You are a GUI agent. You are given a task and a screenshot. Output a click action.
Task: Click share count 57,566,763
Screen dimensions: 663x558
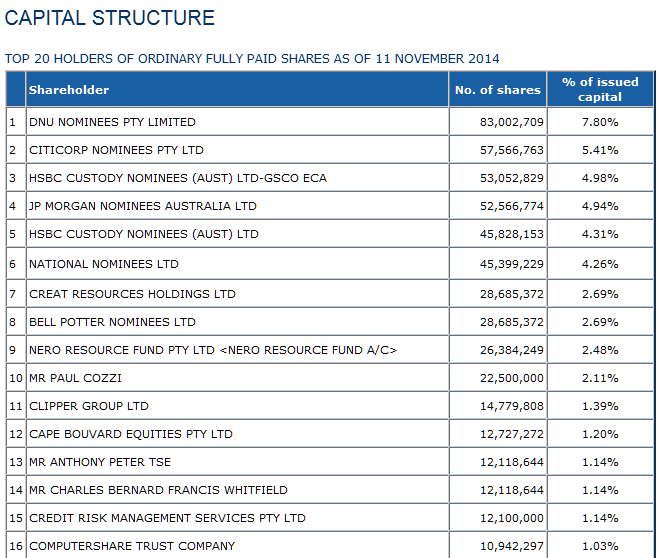coord(512,150)
